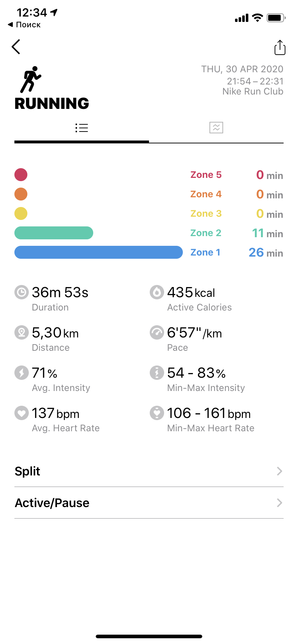298x644 pixels.
Task: Tap the duration clock icon
Action: [x=22, y=292]
